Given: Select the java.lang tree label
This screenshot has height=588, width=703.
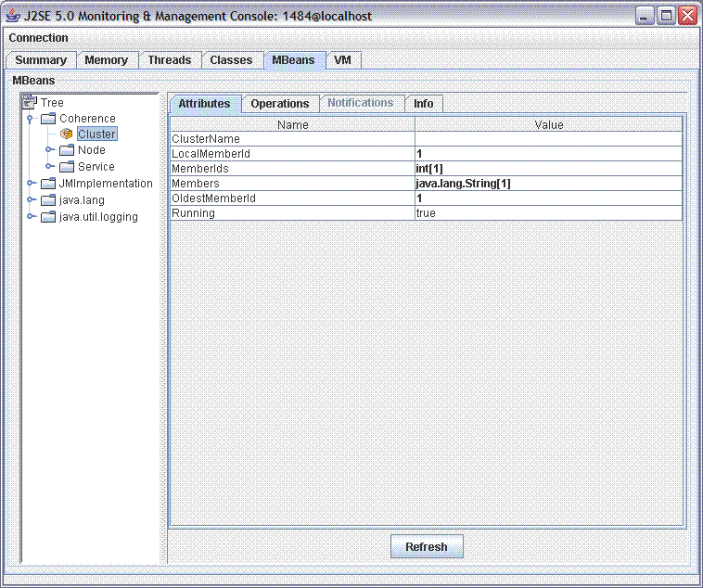Looking at the screenshot, I should pyautogui.click(x=82, y=200).
